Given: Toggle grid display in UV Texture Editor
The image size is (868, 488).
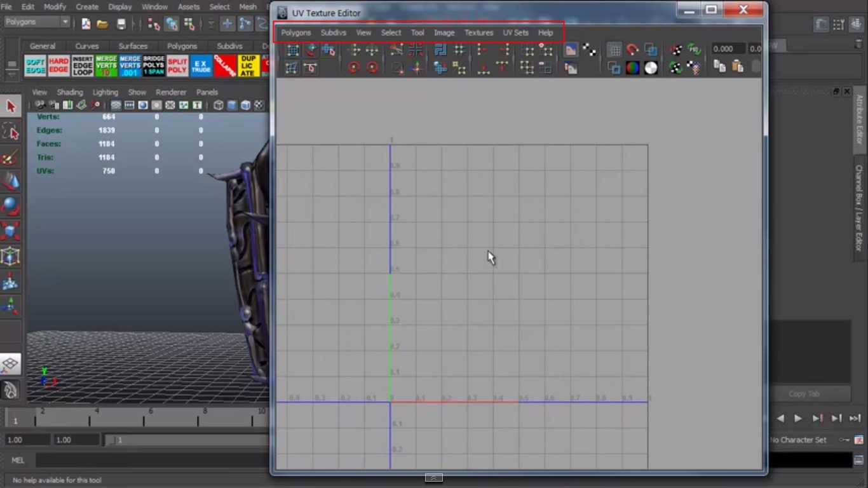Looking at the screenshot, I should point(614,50).
